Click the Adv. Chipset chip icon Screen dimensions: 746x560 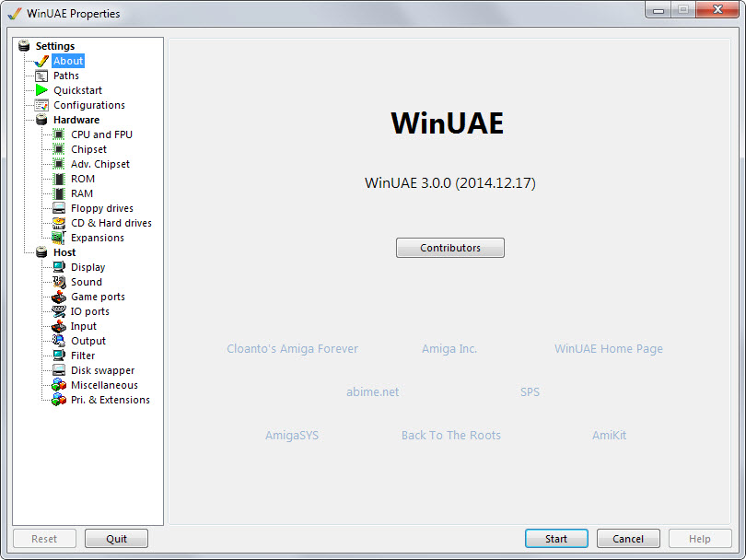59,164
